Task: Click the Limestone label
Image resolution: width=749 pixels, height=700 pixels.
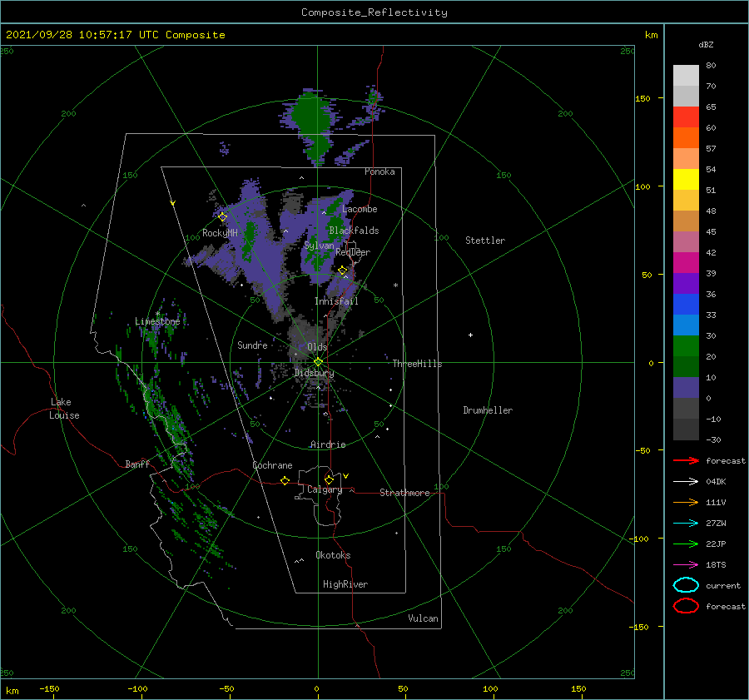Action: point(157,321)
